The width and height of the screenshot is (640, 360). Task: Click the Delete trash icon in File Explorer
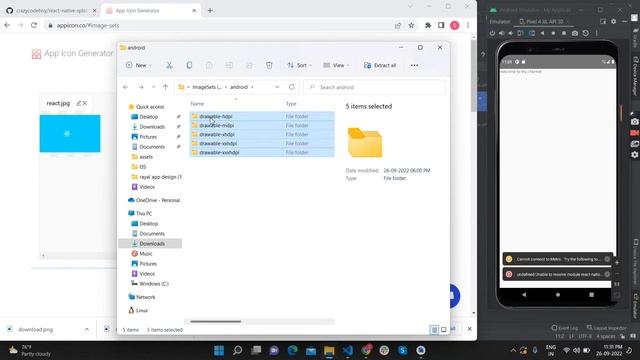point(269,65)
